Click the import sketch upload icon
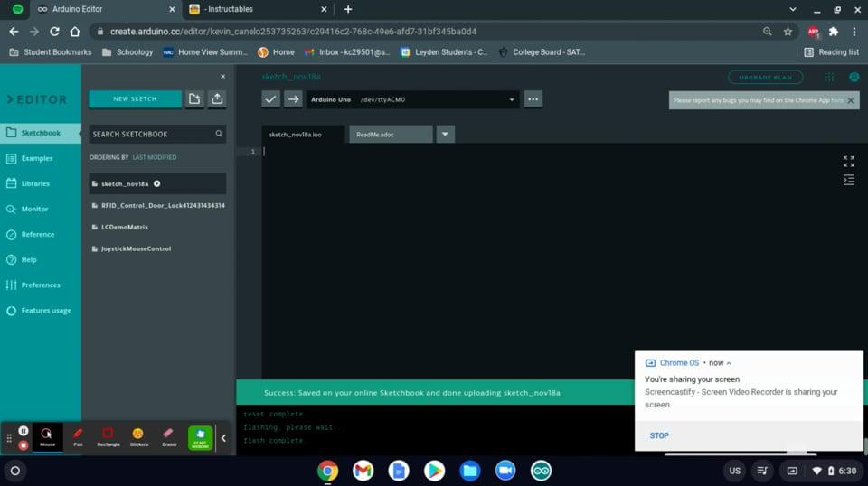The height and width of the screenshot is (486, 868). point(217,99)
